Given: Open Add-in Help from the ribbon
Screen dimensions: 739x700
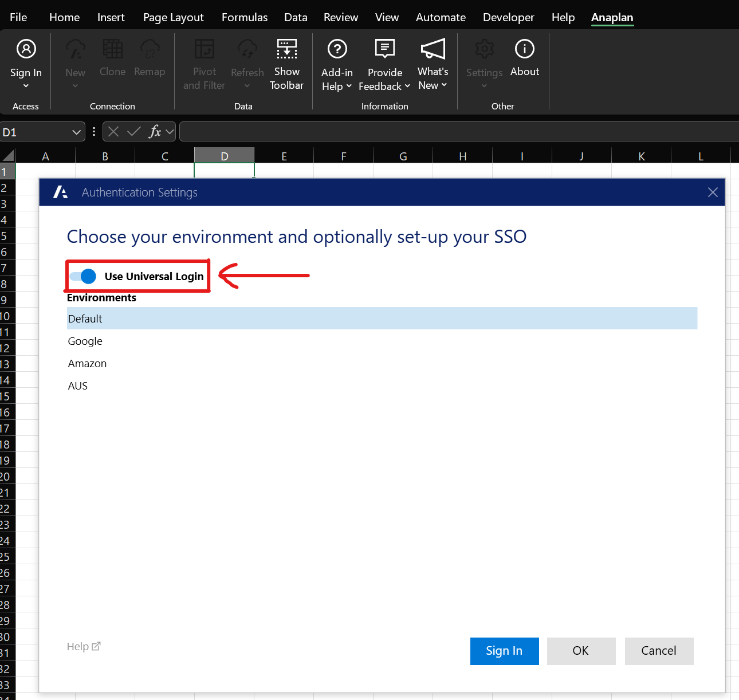Looking at the screenshot, I should [337, 50].
